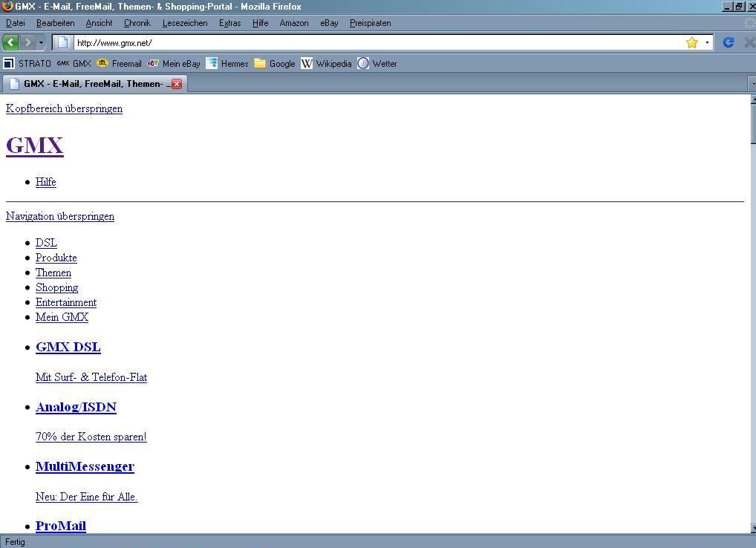Click the vertical scrollbar thumb
Screen dimensions: 756x548
pos(753,124)
